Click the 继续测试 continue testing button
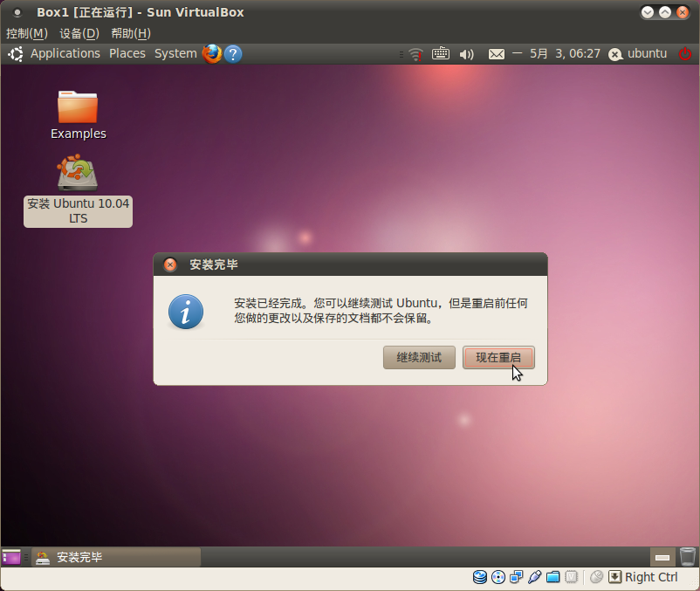Image resolution: width=700 pixels, height=591 pixels. click(x=419, y=358)
